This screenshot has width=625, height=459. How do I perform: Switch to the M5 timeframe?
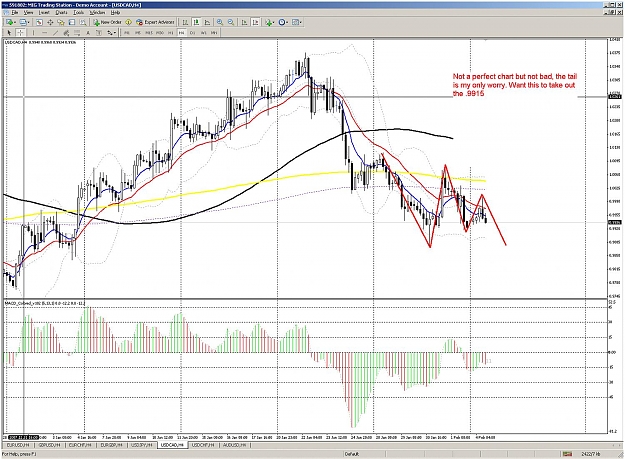(x=138, y=33)
